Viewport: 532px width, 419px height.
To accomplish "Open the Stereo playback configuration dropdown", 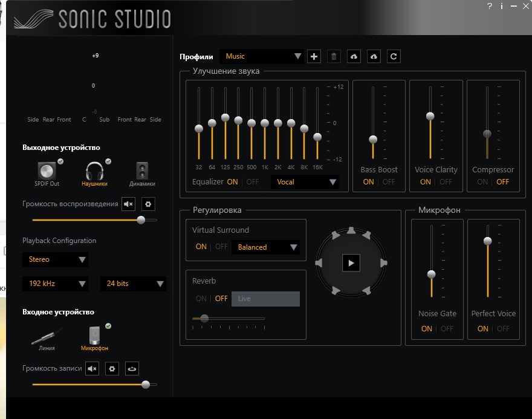I will tap(55, 259).
